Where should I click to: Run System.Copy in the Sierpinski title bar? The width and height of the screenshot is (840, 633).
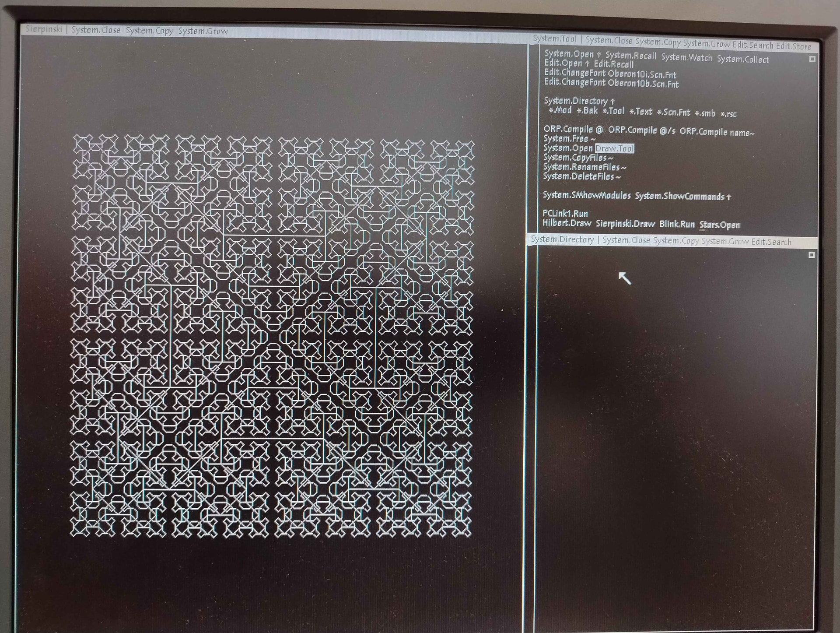(x=149, y=31)
